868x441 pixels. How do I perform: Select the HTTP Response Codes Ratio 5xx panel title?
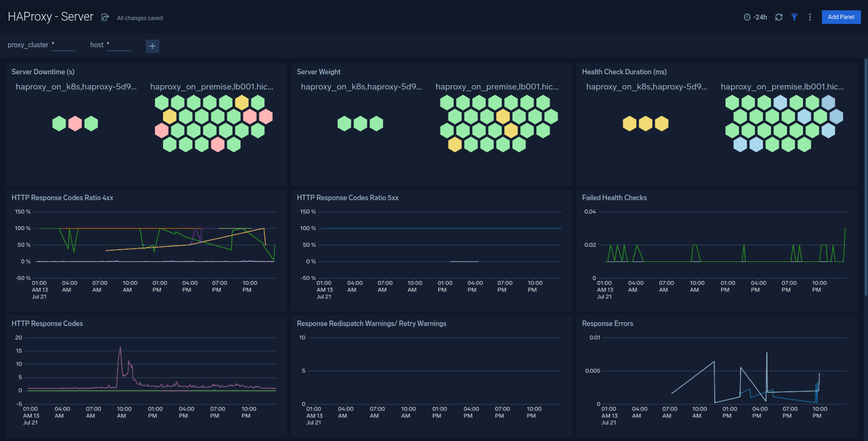[x=347, y=197]
